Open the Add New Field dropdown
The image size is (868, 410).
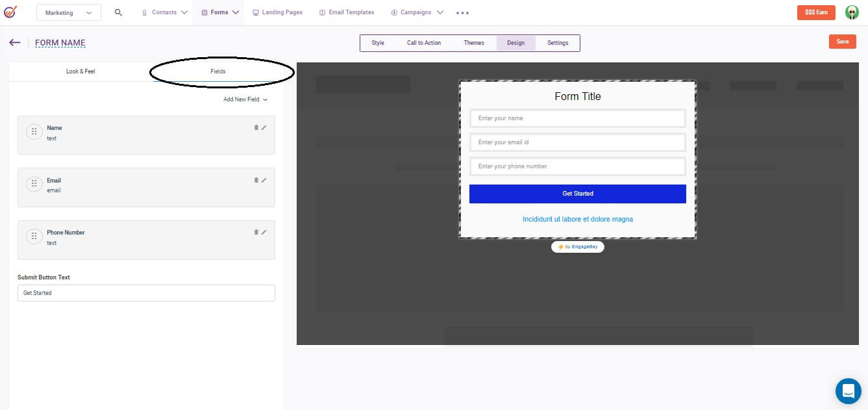pyautogui.click(x=245, y=99)
